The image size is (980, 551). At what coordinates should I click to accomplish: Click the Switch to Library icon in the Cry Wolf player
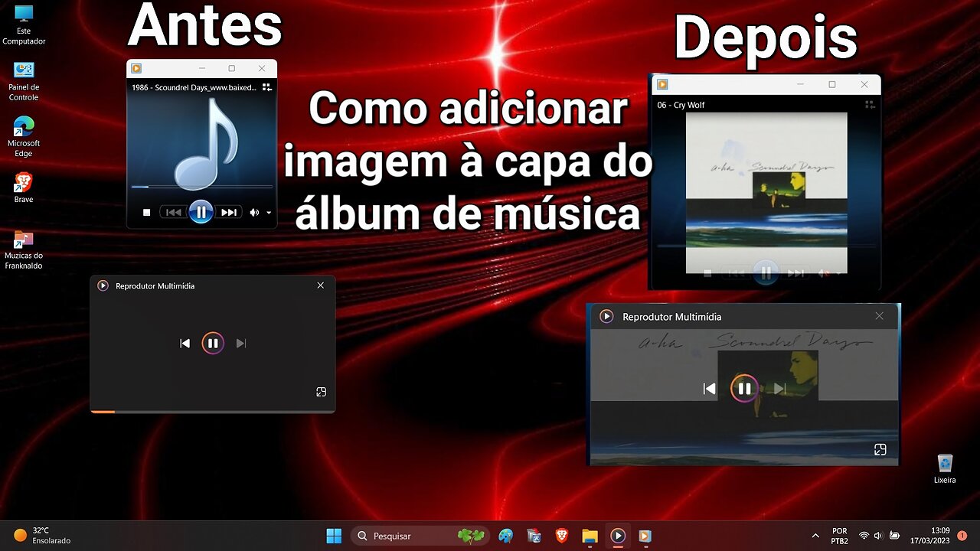point(869,105)
